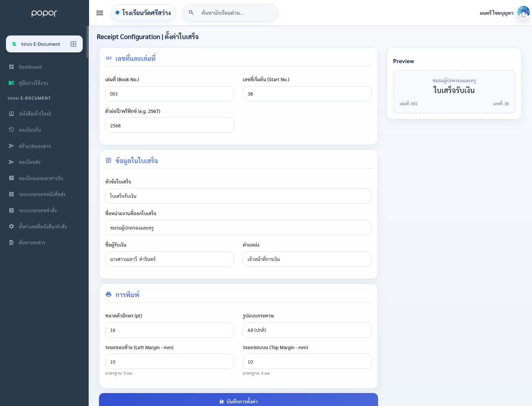Viewport: 532px width, 406px height.
Task: Click the หนังสือเข้า(ใหม่) inbox icon
Action: (11, 114)
